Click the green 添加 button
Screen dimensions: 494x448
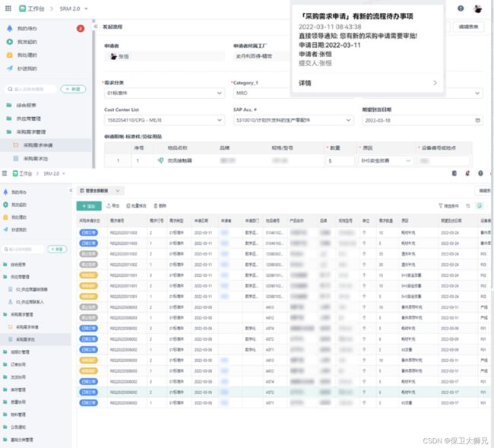(x=89, y=206)
